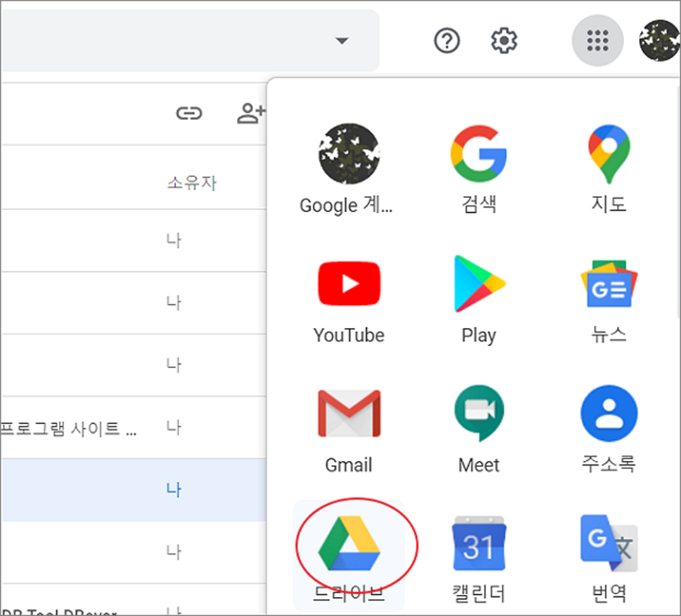Screen dimensions: 681x616
Task: Click the highlighted row's blue 나 owner
Action: pyautogui.click(x=174, y=490)
